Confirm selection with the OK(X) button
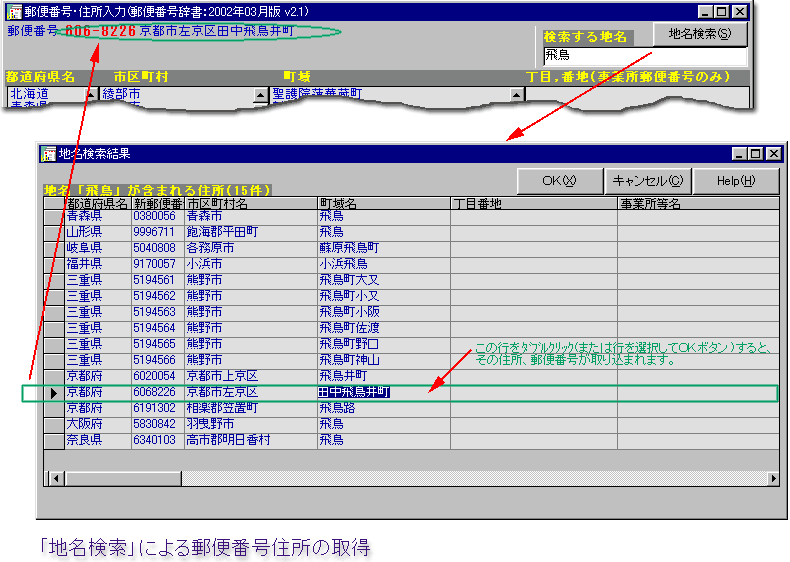The width and height of the screenshot is (790, 562). 558,181
